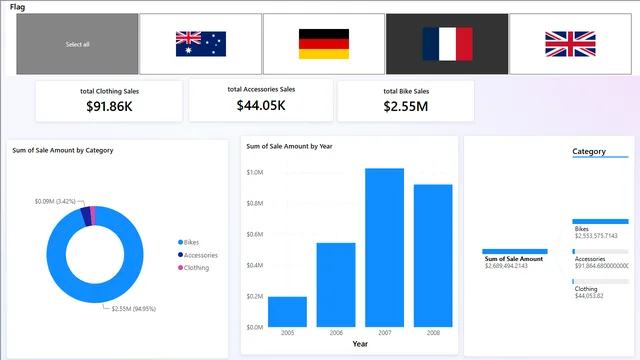Click the $44,053.82 Clothing value
640x360 pixels.
point(589,296)
